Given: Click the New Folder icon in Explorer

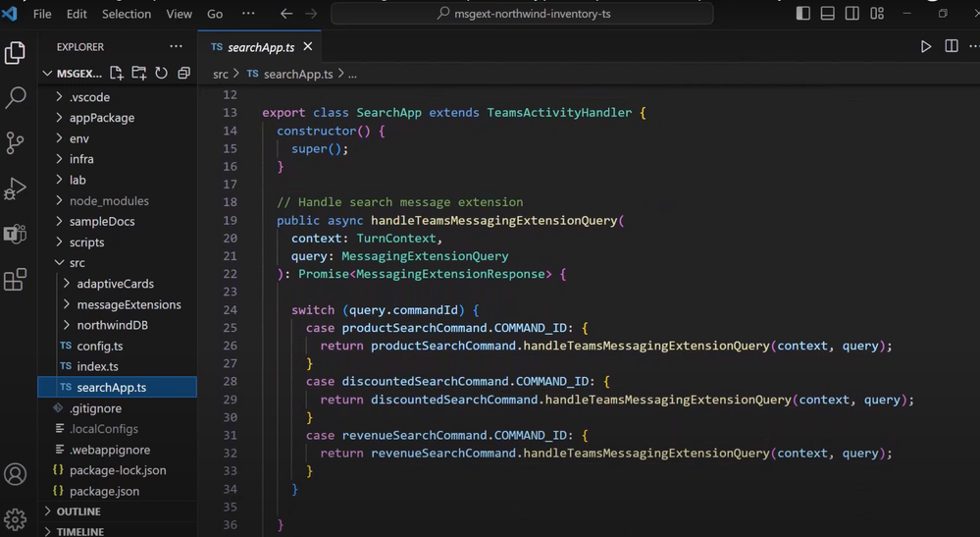Looking at the screenshot, I should pyautogui.click(x=139, y=74).
